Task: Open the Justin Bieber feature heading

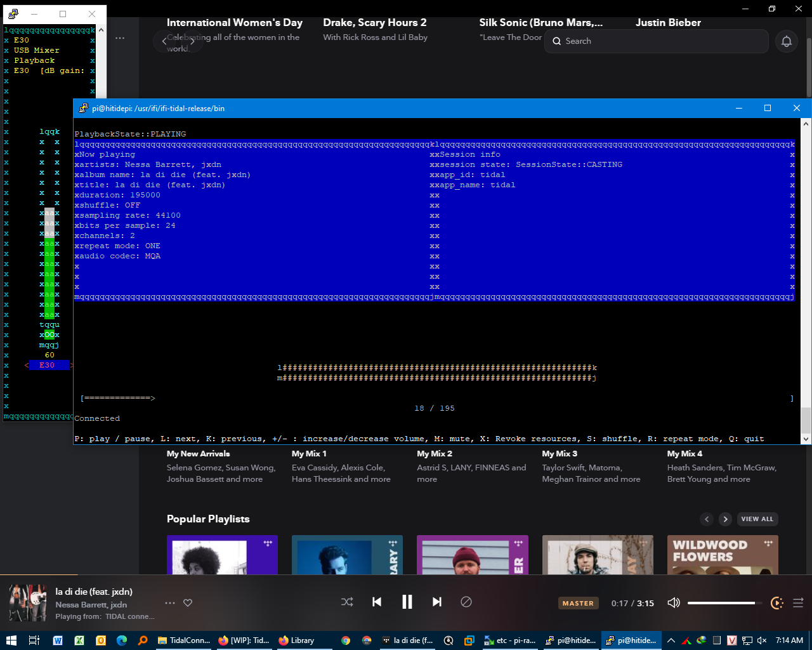Action: pos(668,23)
